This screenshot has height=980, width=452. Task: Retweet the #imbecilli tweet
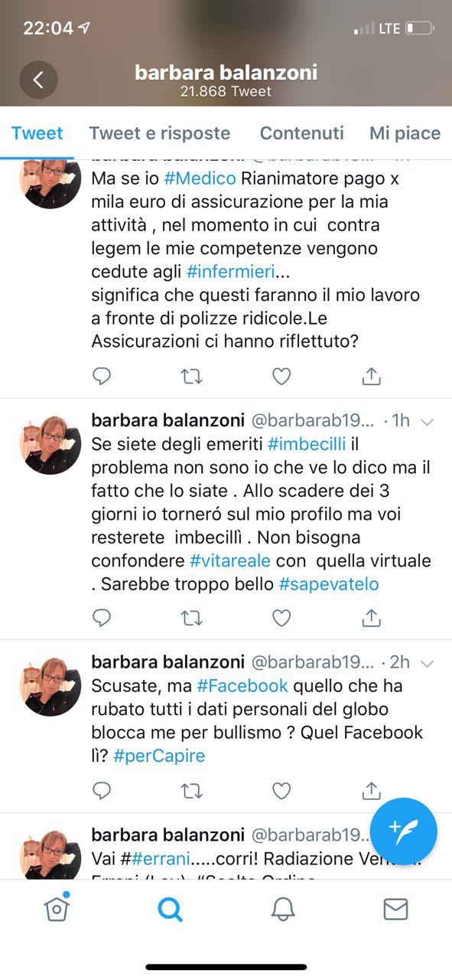(191, 617)
